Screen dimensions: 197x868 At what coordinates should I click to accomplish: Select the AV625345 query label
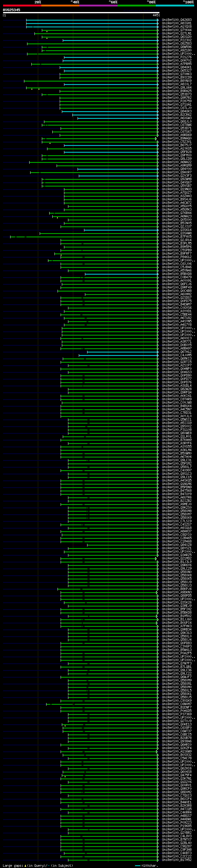point(11,10)
